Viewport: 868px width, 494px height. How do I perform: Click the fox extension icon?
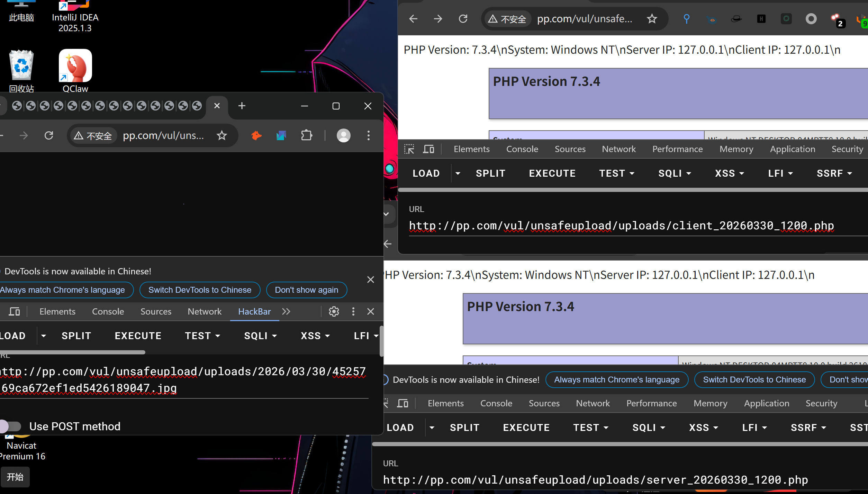point(256,135)
